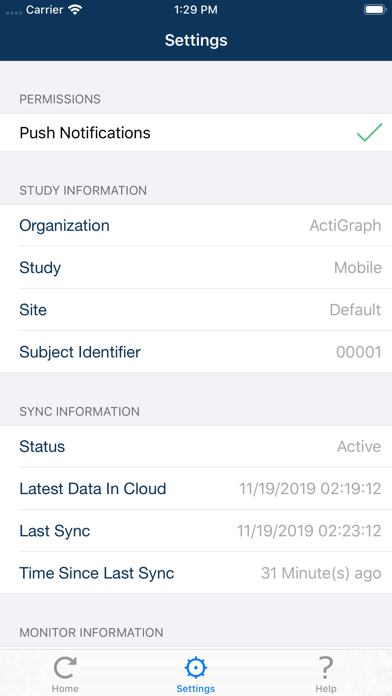
Task: Select the Study row label
Action: click(40, 268)
